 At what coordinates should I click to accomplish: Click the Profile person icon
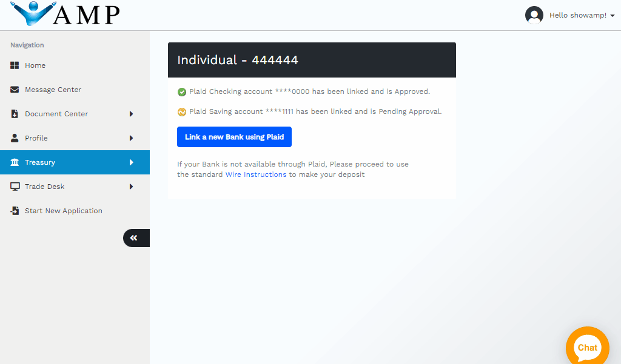pyautogui.click(x=15, y=138)
